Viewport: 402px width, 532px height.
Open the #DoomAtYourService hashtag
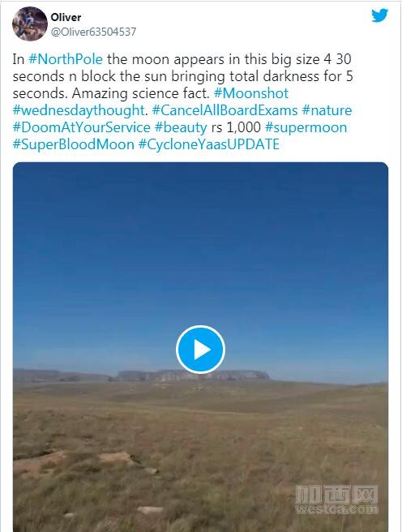point(81,127)
